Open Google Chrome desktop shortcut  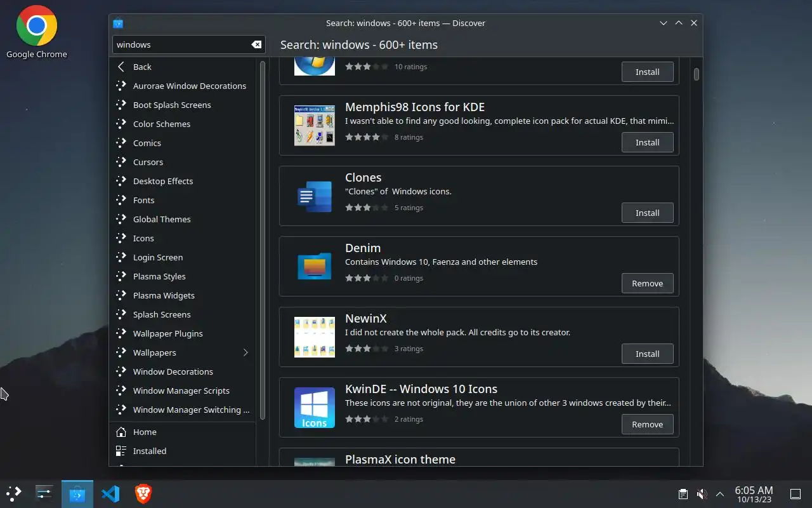pos(37,32)
